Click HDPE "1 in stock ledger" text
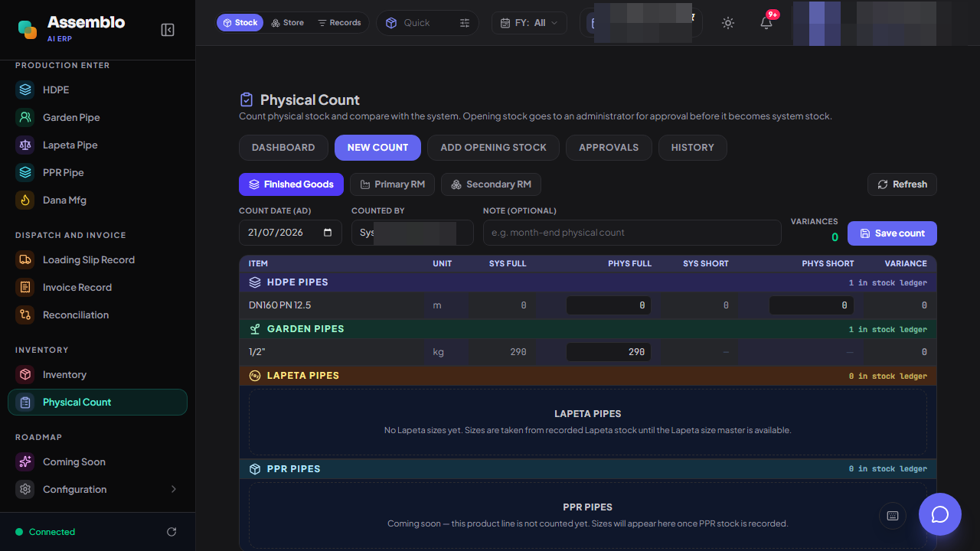 (x=888, y=282)
